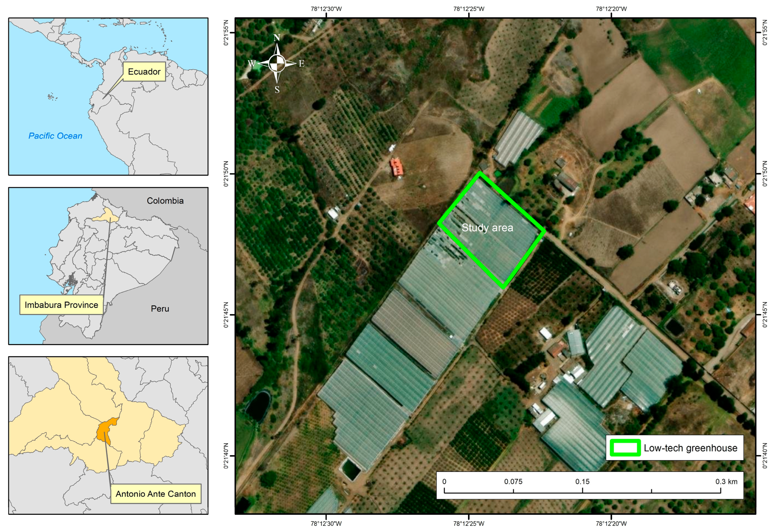Click the Imbabura Province label box
Image resolution: width=775 pixels, height=532 pixels.
point(61,305)
